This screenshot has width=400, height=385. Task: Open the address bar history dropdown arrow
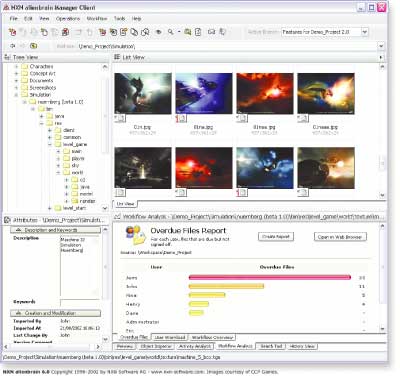click(381, 46)
